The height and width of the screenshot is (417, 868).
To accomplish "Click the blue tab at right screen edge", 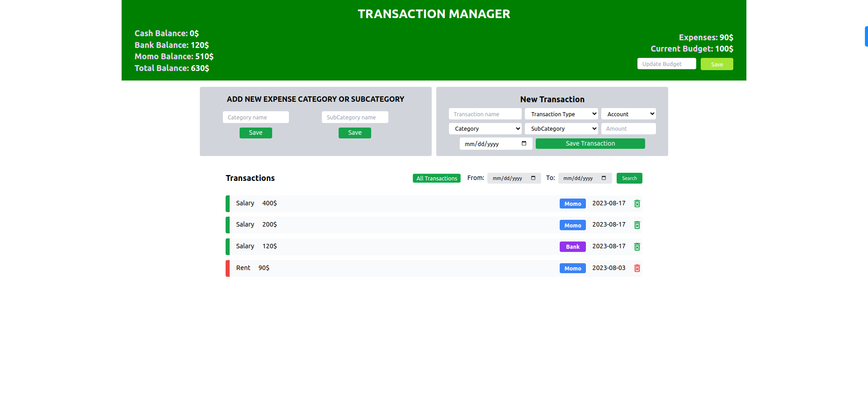I will [866, 36].
